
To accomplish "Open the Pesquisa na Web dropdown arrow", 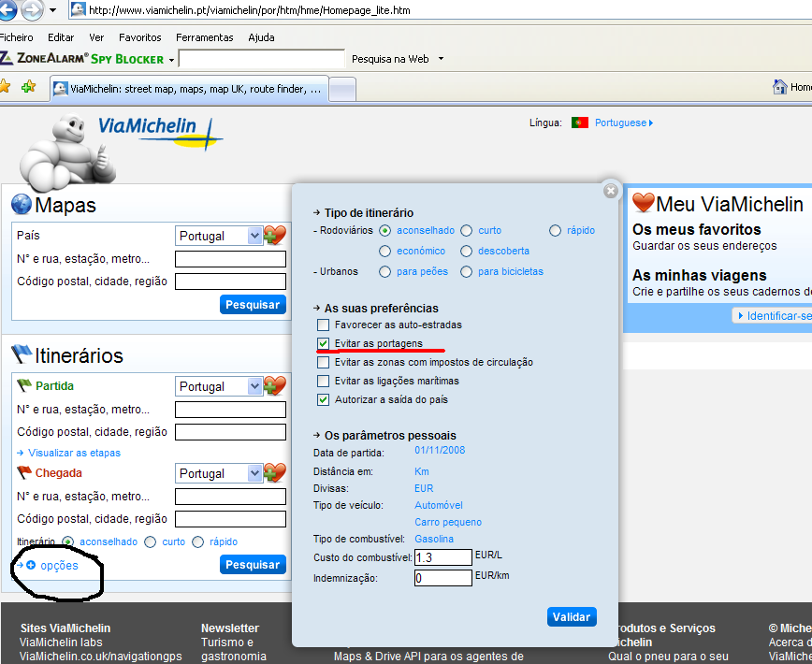I will click(442, 59).
